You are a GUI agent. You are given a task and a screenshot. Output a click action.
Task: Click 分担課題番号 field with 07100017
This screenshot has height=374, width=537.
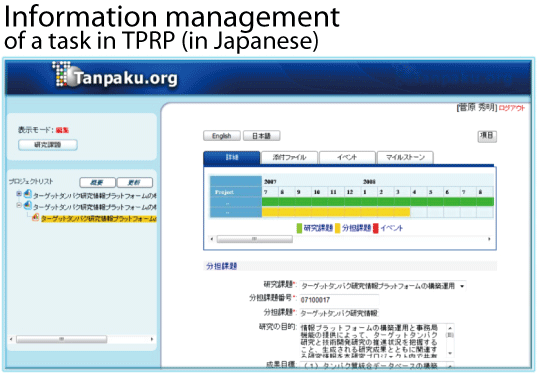coord(339,300)
